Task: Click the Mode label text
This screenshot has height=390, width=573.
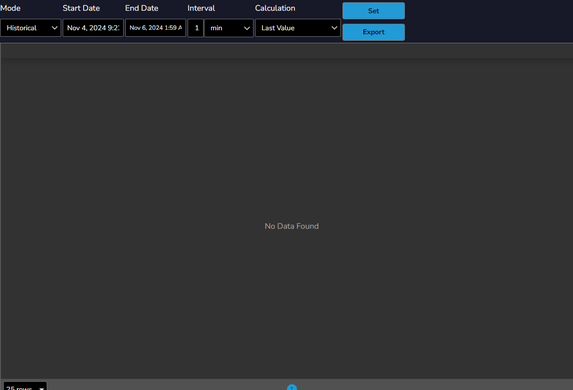Action: pyautogui.click(x=10, y=8)
